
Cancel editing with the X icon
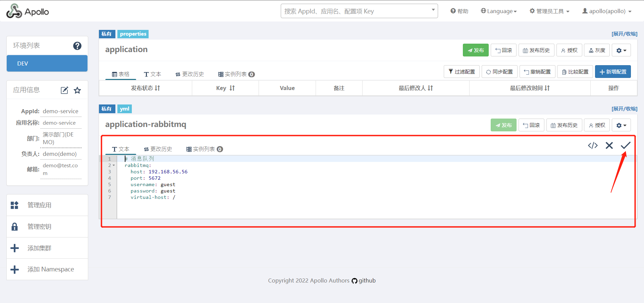609,145
